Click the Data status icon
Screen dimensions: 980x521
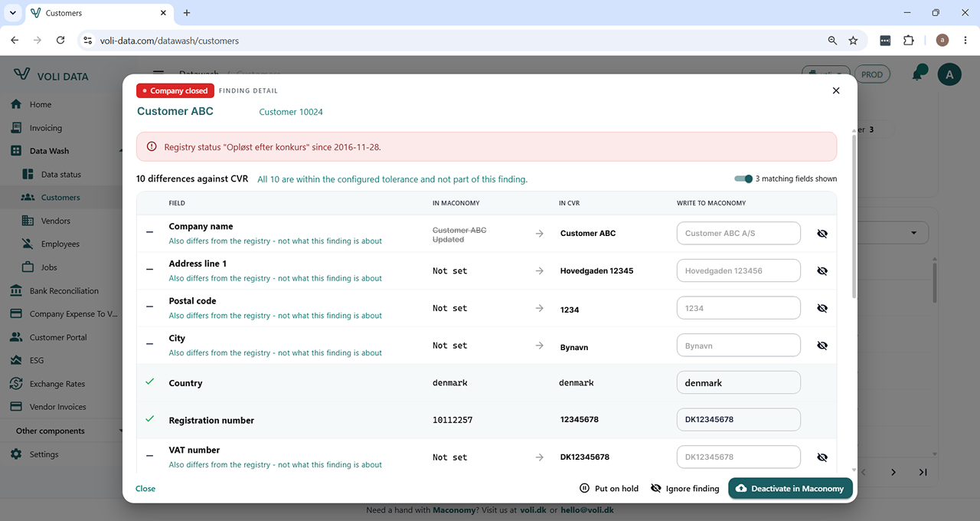(28, 174)
